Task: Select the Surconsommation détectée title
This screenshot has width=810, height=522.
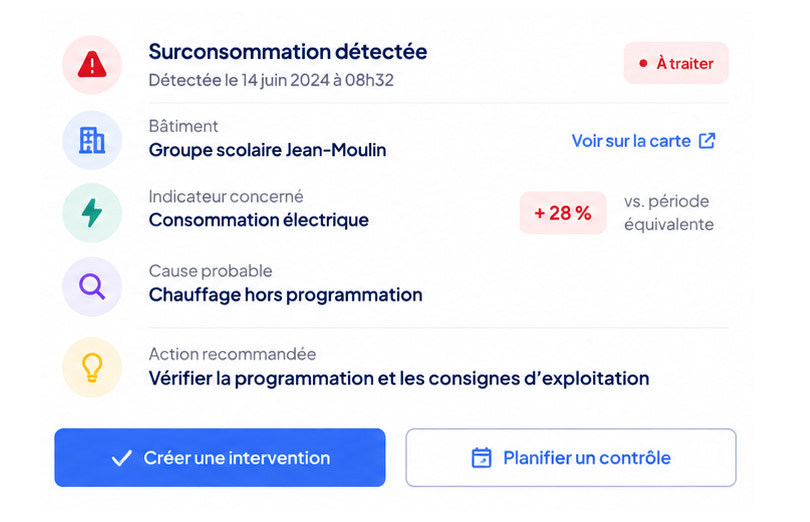Action: click(288, 52)
